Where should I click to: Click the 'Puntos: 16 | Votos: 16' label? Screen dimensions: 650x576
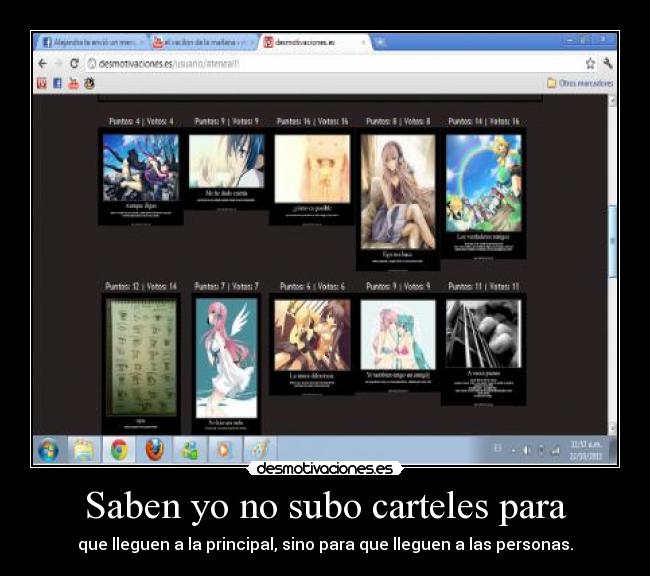coord(312,121)
